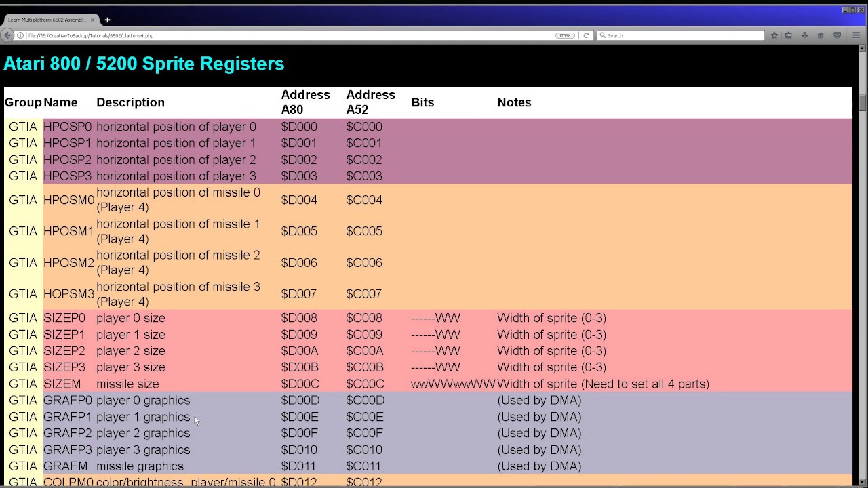Image resolution: width=868 pixels, height=488 pixels.
Task: Open the Downloads arrow panel
Action: (x=804, y=35)
